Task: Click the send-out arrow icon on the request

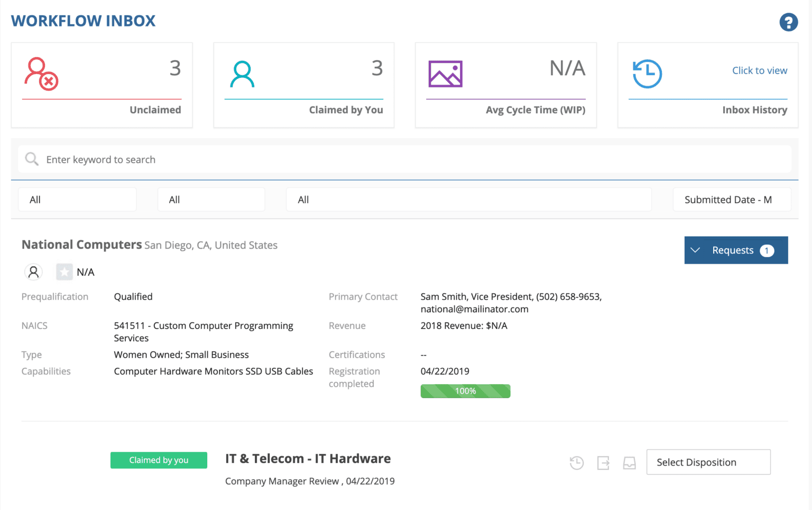Action: pos(603,462)
